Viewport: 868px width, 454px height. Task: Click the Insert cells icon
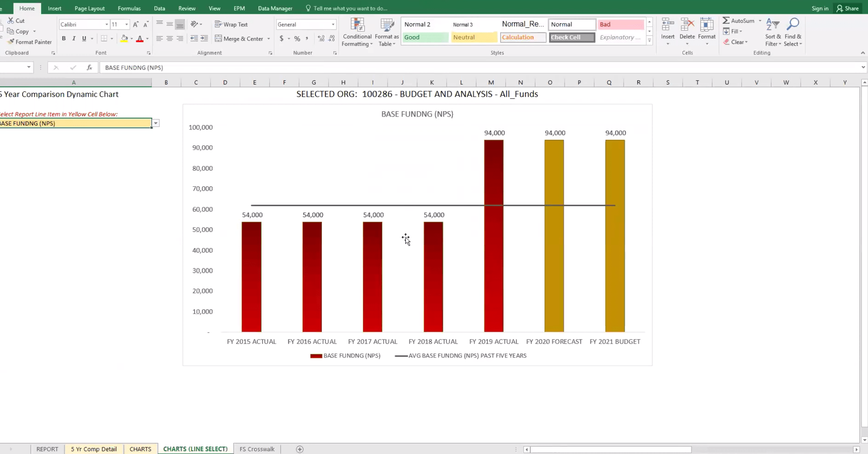[668, 25]
